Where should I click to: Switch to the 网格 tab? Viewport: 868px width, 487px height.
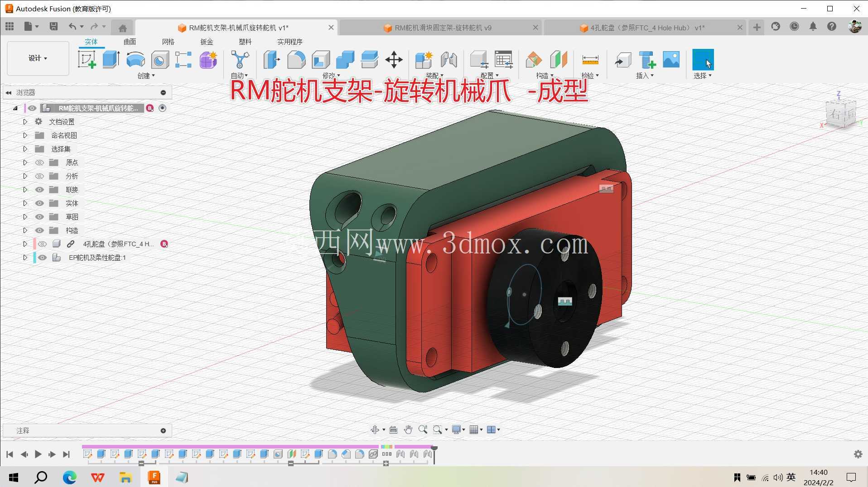point(168,42)
